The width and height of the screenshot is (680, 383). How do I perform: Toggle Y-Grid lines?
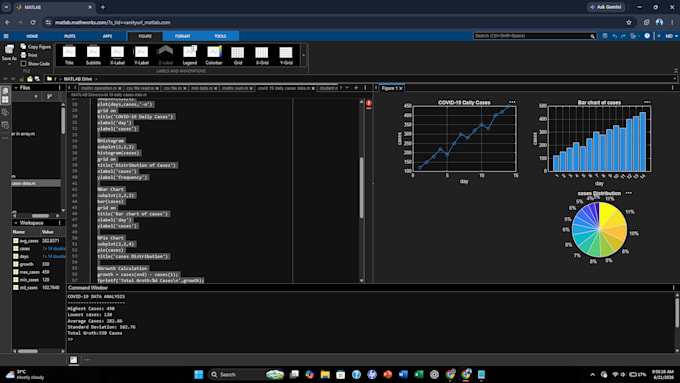[x=286, y=55]
